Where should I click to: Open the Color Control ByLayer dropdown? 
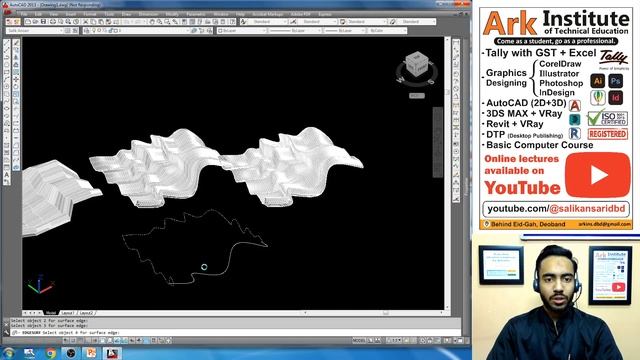click(x=241, y=31)
